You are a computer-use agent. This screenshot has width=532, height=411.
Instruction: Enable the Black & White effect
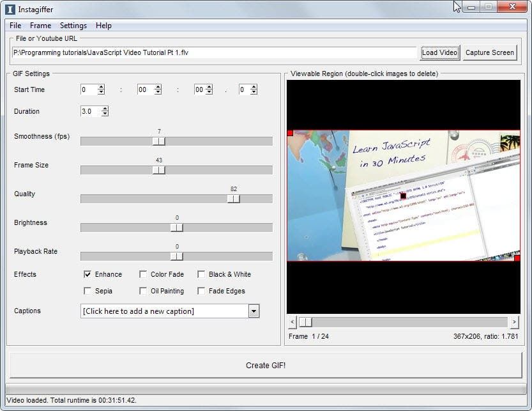point(201,274)
